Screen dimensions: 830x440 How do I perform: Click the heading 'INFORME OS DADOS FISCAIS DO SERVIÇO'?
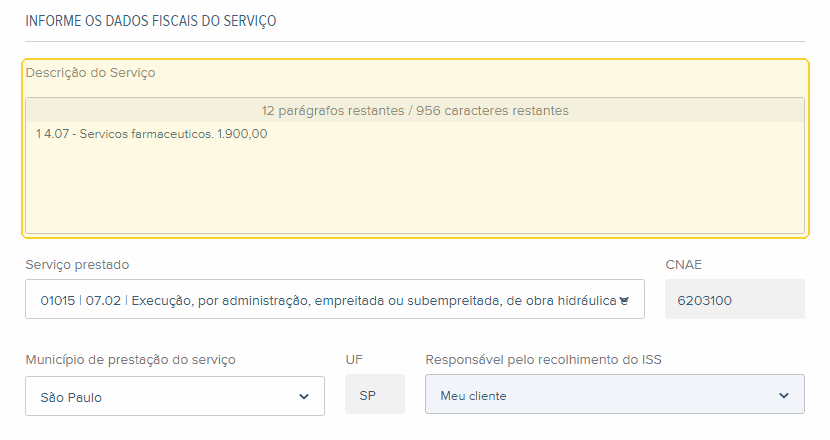point(151,21)
